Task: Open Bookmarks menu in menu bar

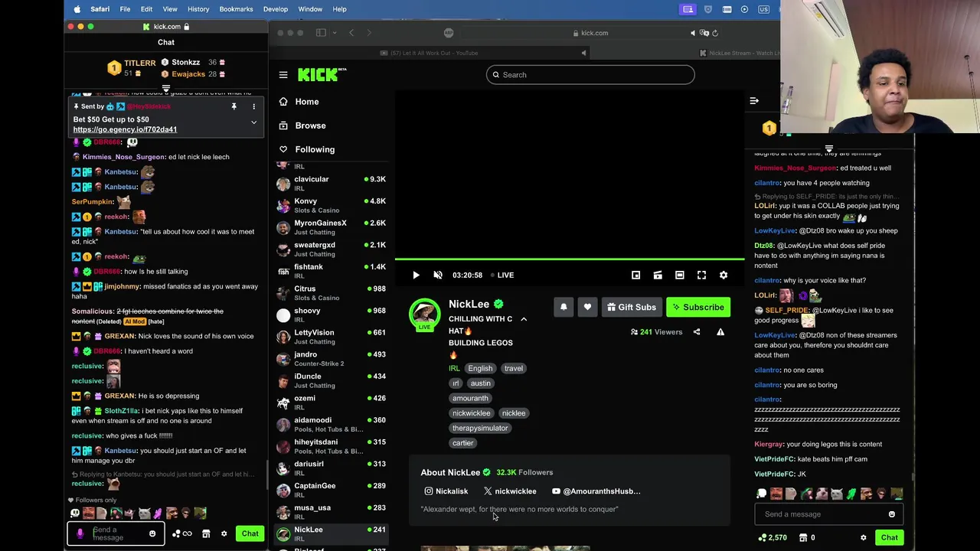Action: [236, 9]
